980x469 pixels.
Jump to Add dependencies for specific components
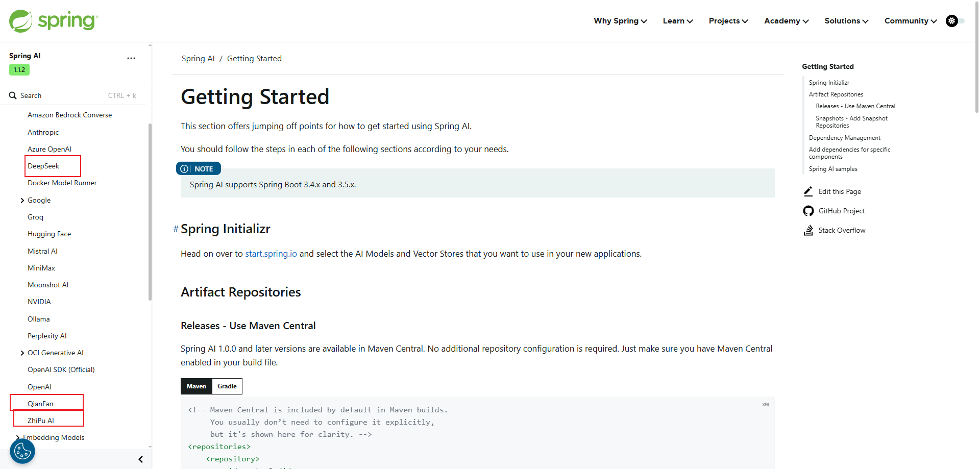(x=849, y=153)
